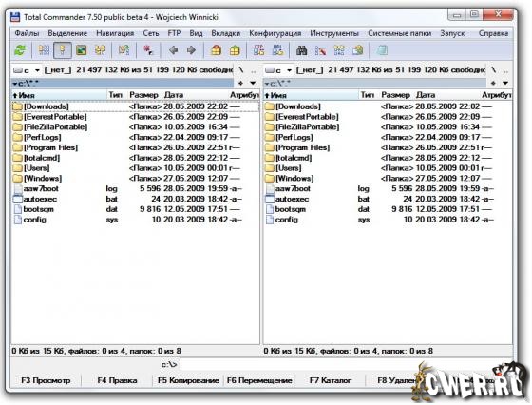Open the URL new connection toolbar icon
The width and height of the screenshot is (532, 405).
pos(277,50)
